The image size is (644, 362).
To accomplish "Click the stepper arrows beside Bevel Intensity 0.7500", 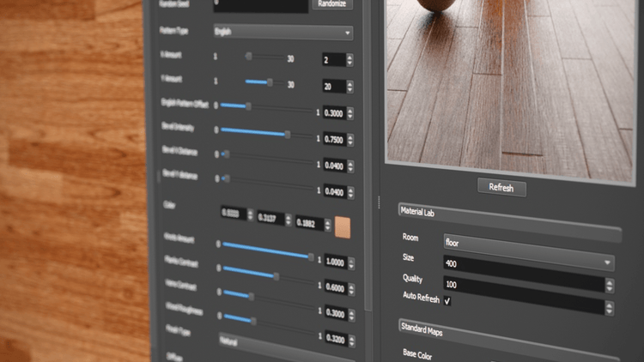I will pyautogui.click(x=350, y=140).
